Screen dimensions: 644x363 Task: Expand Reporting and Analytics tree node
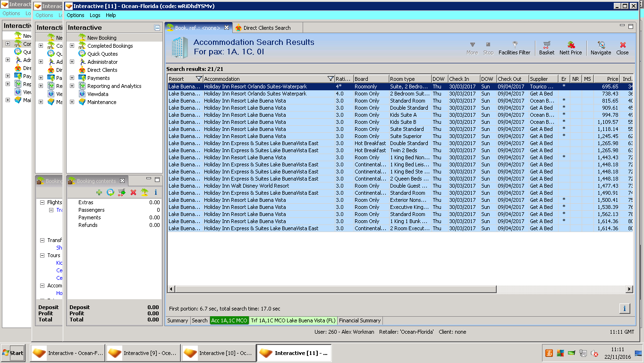pyautogui.click(x=72, y=86)
